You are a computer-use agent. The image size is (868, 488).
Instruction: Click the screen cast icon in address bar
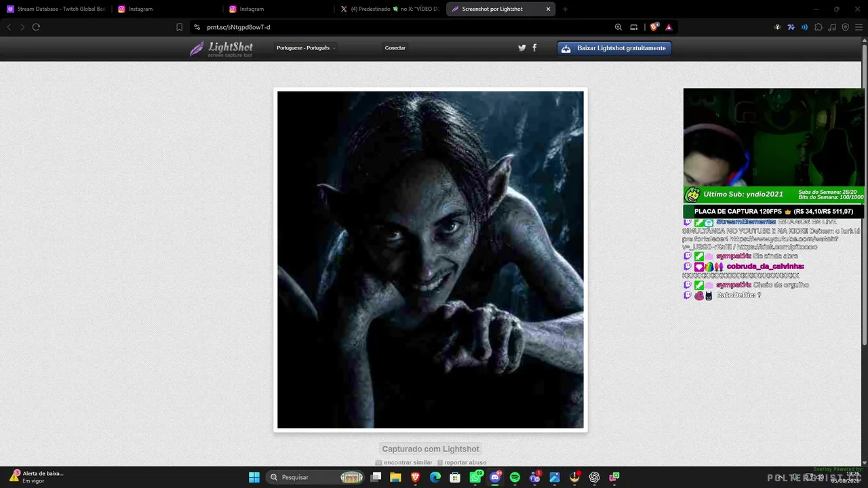634,27
